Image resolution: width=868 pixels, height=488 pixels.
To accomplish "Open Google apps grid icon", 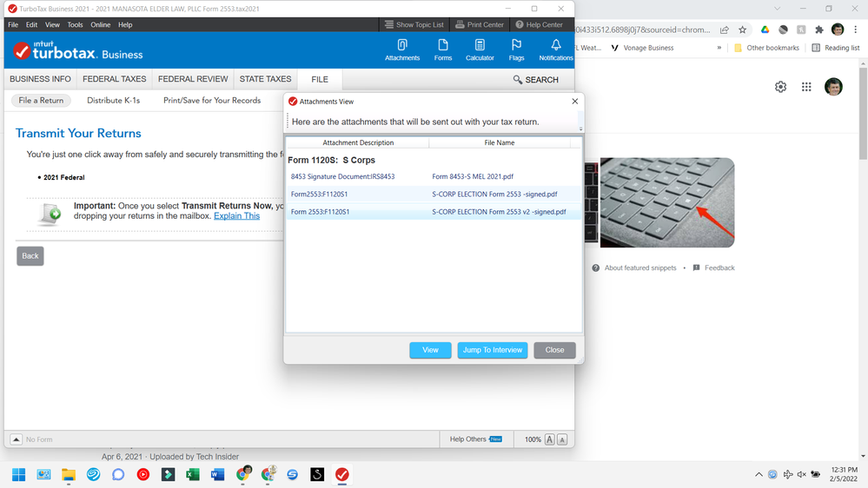I will point(806,87).
